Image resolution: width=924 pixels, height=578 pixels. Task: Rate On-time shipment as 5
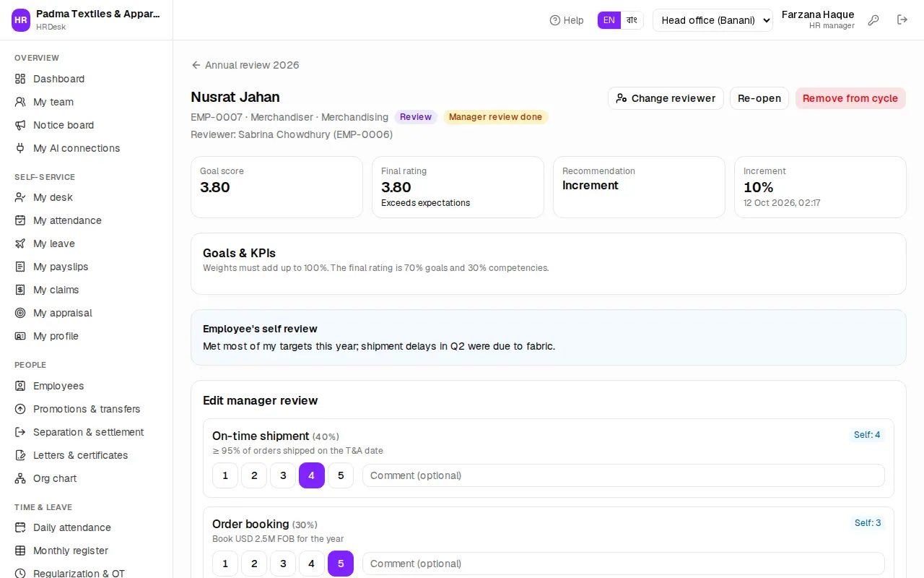(341, 475)
